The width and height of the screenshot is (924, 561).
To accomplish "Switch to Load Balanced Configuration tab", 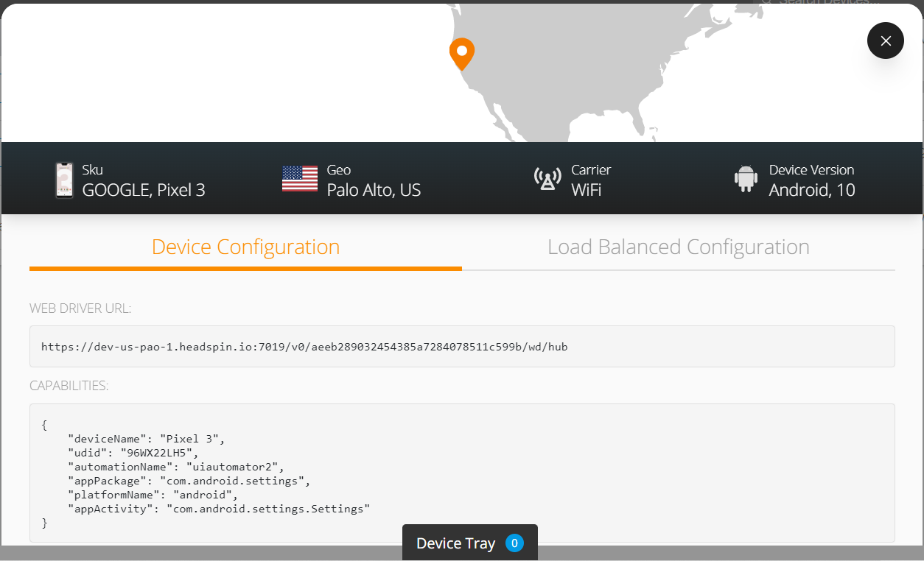I will point(678,247).
